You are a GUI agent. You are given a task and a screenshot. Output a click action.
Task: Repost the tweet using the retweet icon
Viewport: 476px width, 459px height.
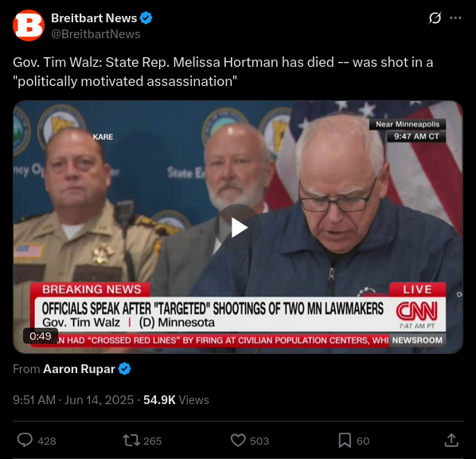[131, 440]
